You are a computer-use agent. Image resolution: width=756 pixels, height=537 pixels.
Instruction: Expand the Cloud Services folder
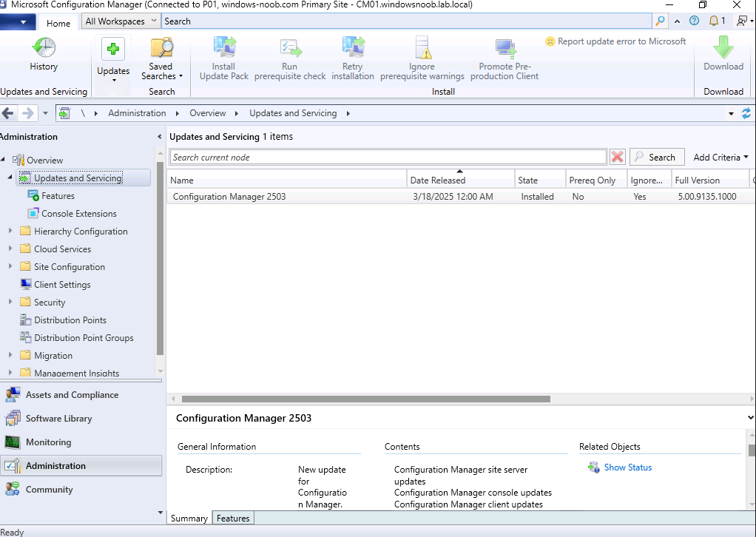(x=10, y=249)
